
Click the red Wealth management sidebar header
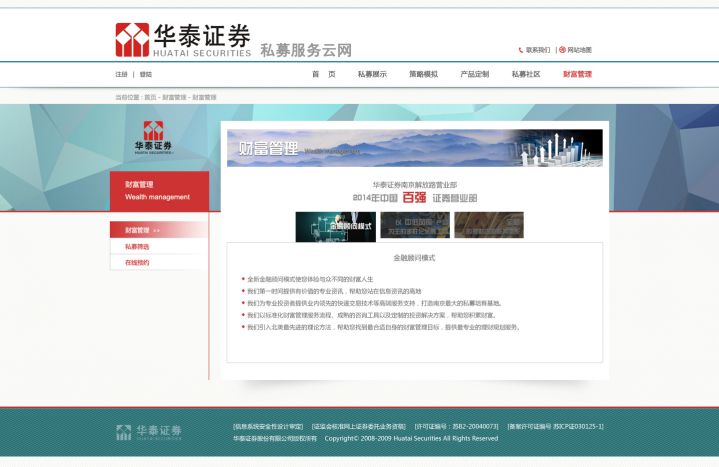[160, 191]
